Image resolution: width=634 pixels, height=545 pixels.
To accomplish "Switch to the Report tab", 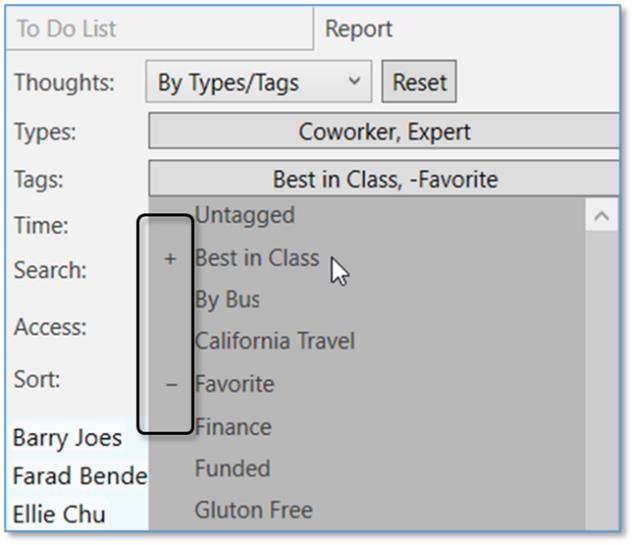I will (359, 29).
